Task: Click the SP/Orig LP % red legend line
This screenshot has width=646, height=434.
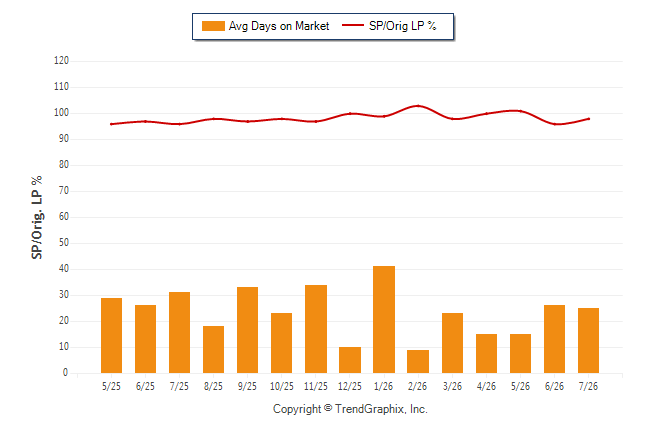Action: coord(353,25)
